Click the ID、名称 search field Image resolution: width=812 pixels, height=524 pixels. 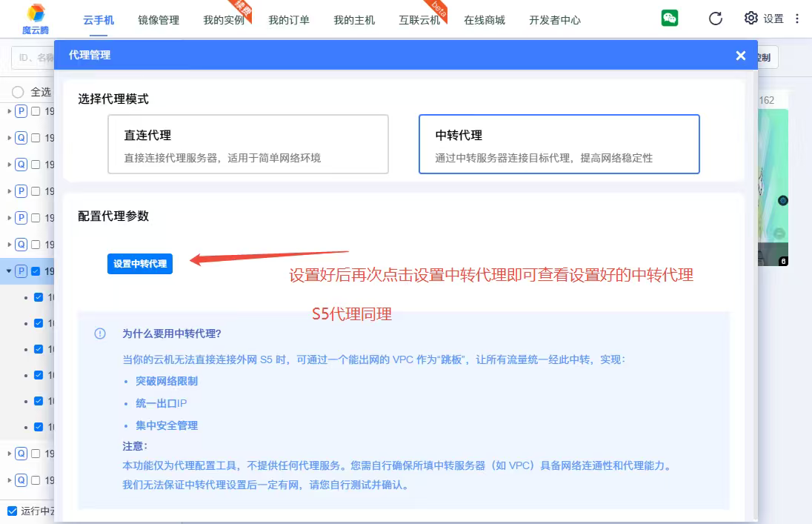click(34, 57)
